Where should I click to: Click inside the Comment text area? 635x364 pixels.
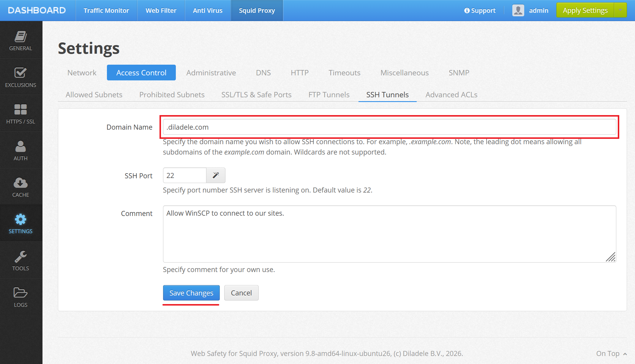click(389, 234)
